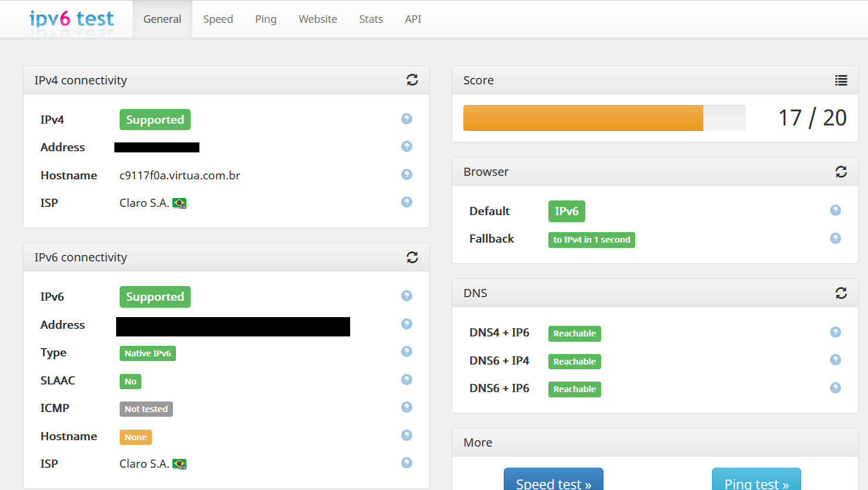The height and width of the screenshot is (490, 868).
Task: Refresh the IPv6 connectivity test
Action: (412, 257)
